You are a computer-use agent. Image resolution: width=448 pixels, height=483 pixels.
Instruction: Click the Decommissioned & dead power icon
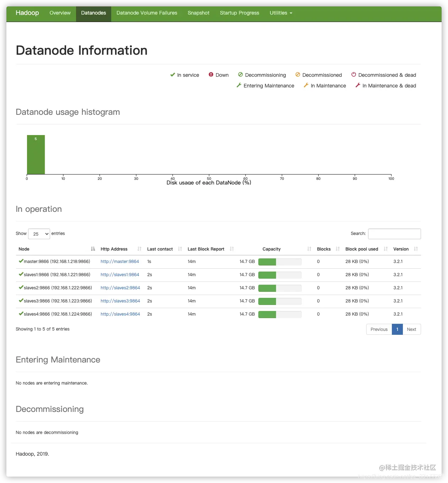(354, 75)
